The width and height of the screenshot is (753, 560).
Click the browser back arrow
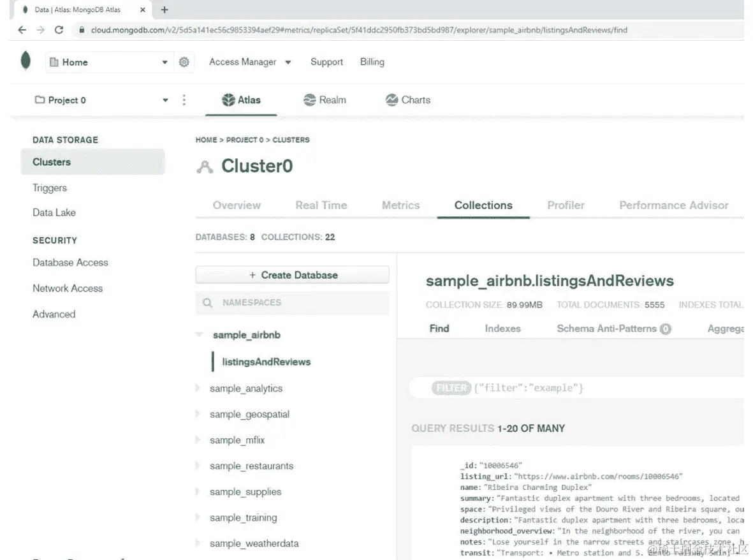pos(21,29)
